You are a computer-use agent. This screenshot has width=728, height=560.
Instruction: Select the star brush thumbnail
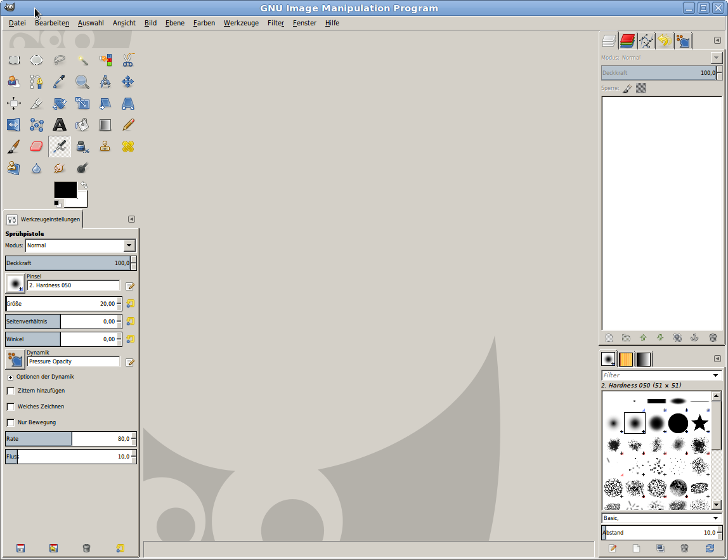click(x=699, y=423)
